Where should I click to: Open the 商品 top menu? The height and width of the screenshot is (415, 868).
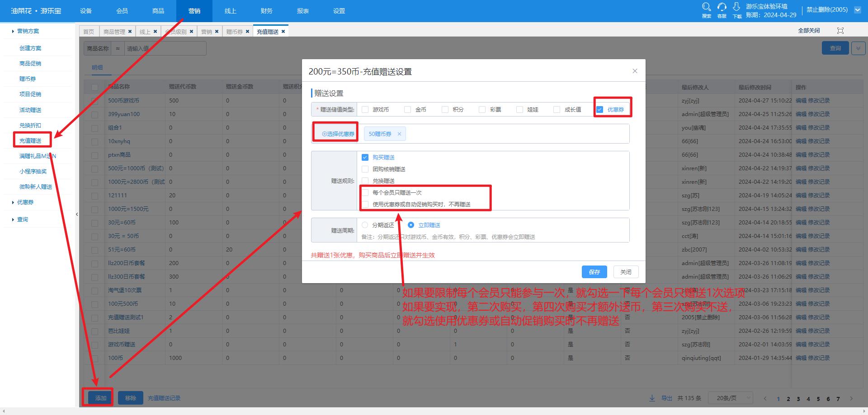158,11
